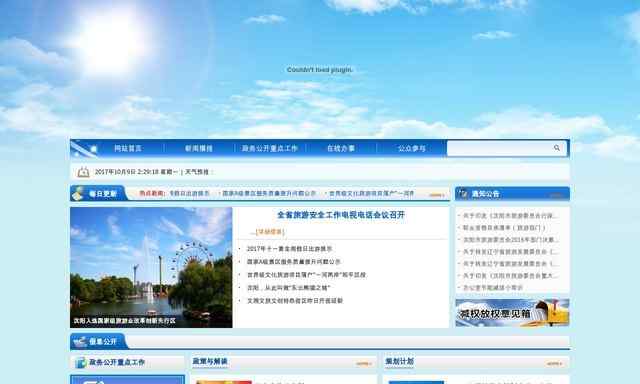Open the 政策与解读 section heading
The image size is (640, 384).
tap(210, 362)
